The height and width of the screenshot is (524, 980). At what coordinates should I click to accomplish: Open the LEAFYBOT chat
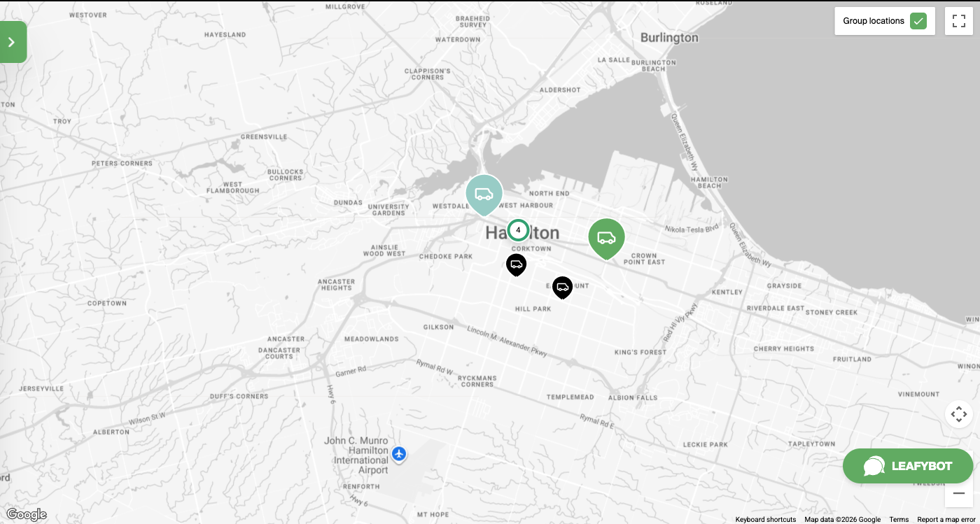click(908, 466)
